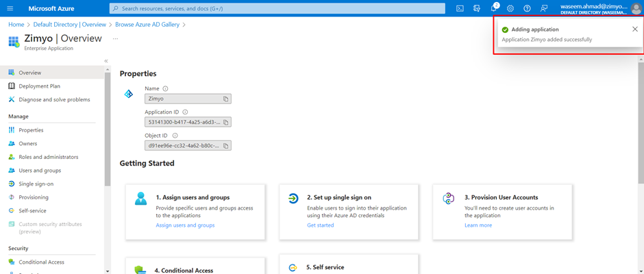The height and width of the screenshot is (274, 644).
Task: Click the Getting Started section heading
Action: [147, 163]
